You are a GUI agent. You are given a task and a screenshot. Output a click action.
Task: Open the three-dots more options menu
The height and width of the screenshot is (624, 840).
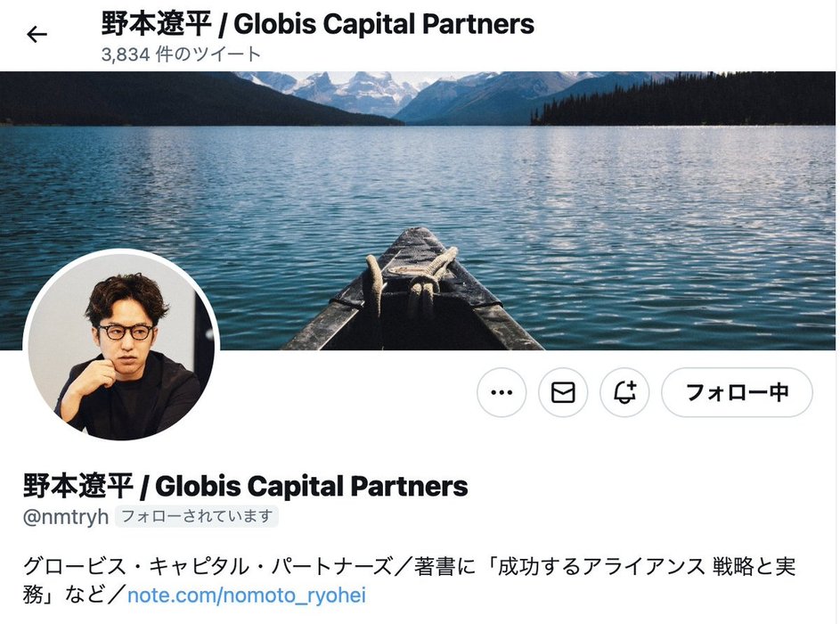(502, 392)
